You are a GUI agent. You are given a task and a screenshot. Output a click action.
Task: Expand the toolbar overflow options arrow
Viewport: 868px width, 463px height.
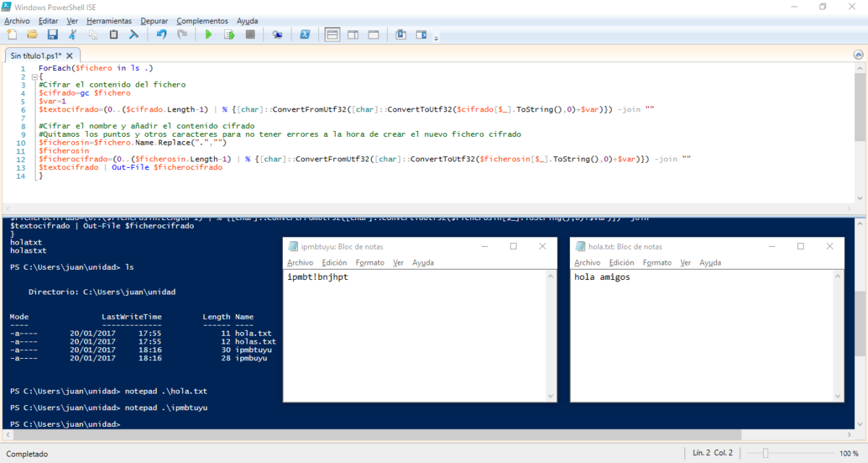click(x=436, y=38)
